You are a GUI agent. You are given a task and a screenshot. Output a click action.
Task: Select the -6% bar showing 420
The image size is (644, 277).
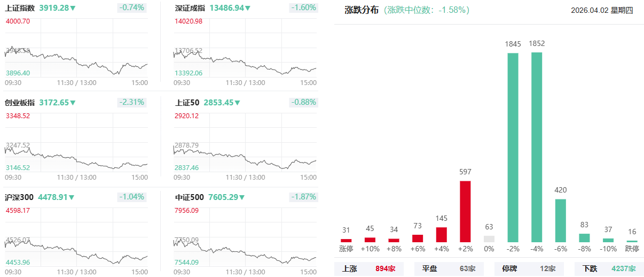tap(561, 220)
